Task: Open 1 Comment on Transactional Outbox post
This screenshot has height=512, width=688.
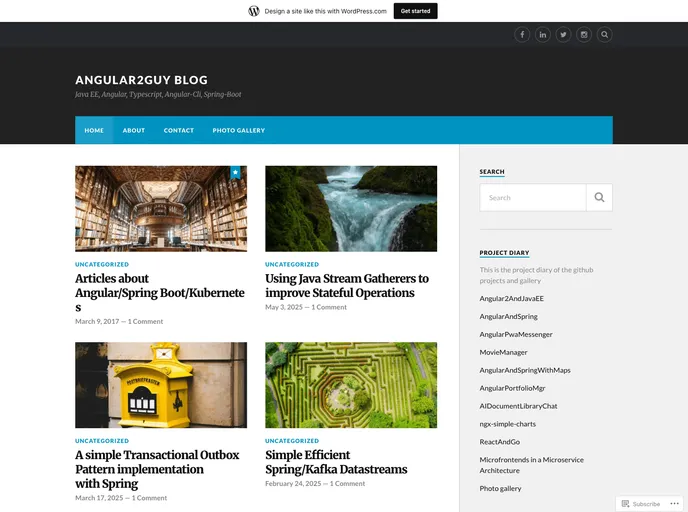Action: pos(149,498)
